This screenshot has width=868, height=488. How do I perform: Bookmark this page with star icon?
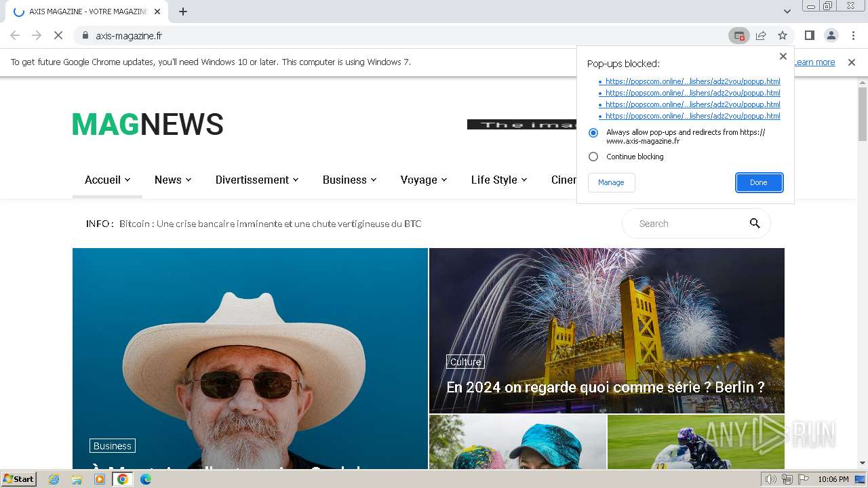click(x=783, y=35)
